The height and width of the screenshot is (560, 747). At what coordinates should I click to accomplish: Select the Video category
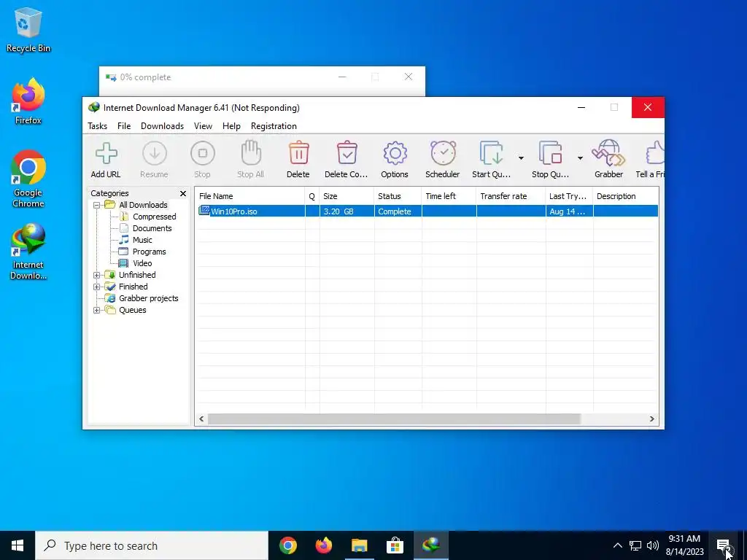[x=142, y=263]
